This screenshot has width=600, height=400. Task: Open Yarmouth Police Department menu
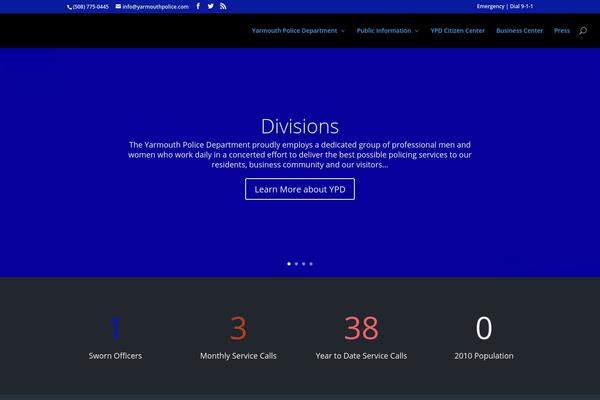pyautogui.click(x=294, y=31)
